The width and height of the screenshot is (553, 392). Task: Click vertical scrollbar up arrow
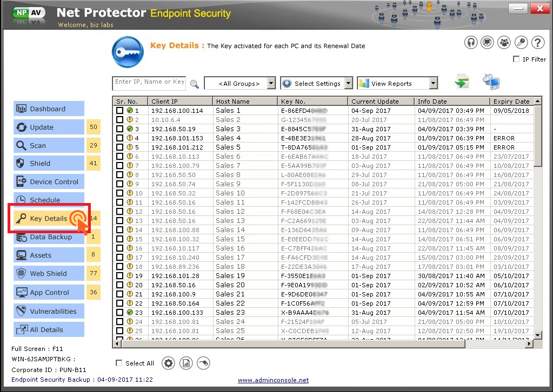click(538, 101)
